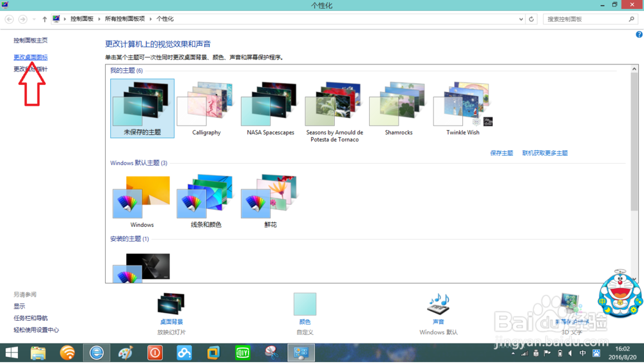Open the blue square taskbar app
This screenshot has height=364, width=644.
coord(213,353)
